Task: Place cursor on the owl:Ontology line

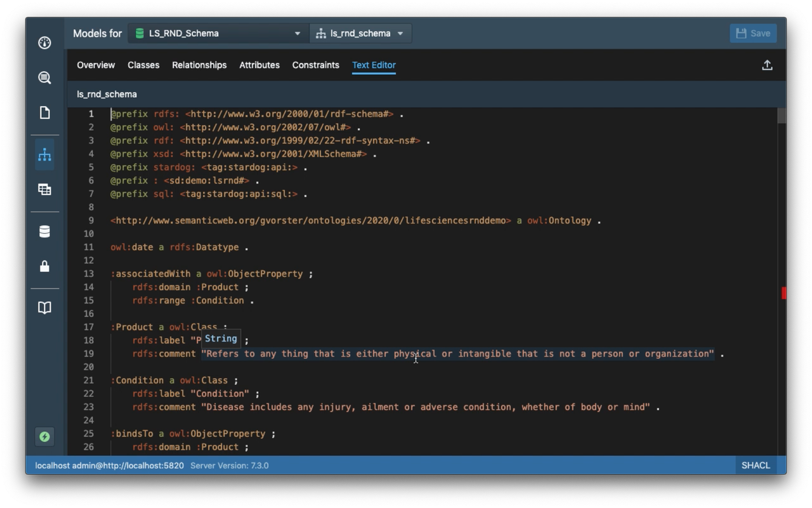Action: tap(355, 221)
